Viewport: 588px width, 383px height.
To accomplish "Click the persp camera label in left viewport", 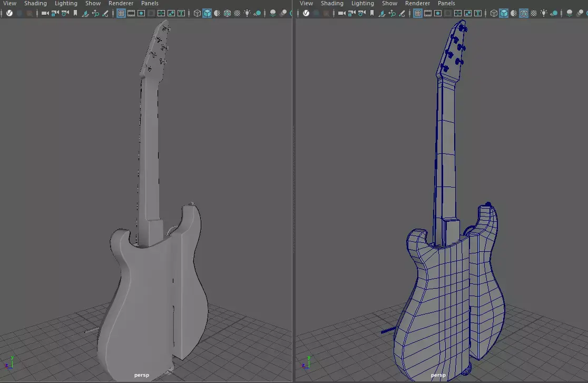I will pos(142,375).
